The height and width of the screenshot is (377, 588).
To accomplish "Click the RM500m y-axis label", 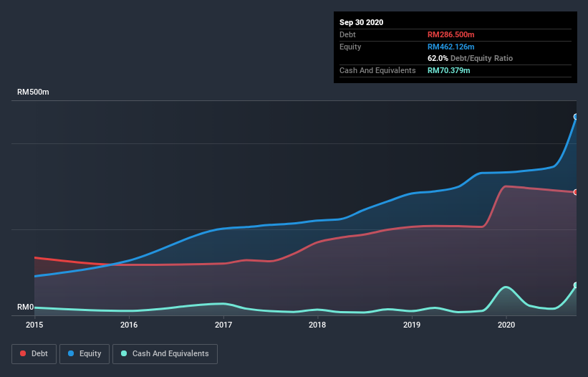I will point(33,92).
